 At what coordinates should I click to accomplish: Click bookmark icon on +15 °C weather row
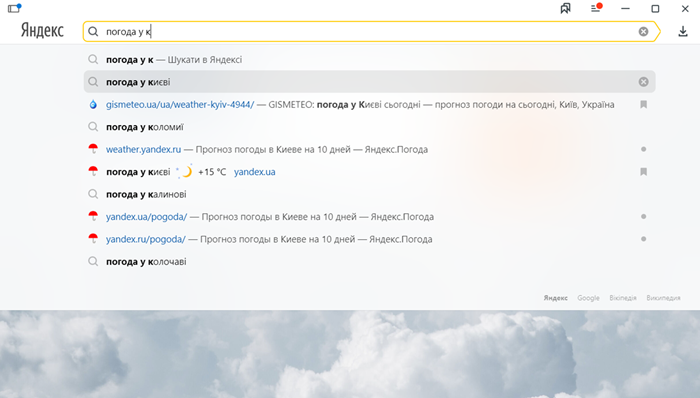coord(643,172)
